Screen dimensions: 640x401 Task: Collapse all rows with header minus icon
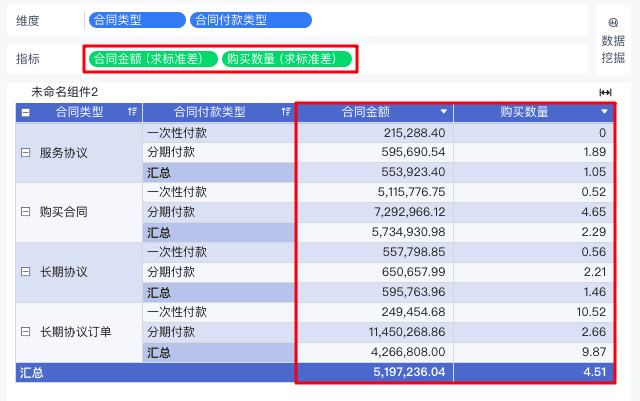click(25, 112)
